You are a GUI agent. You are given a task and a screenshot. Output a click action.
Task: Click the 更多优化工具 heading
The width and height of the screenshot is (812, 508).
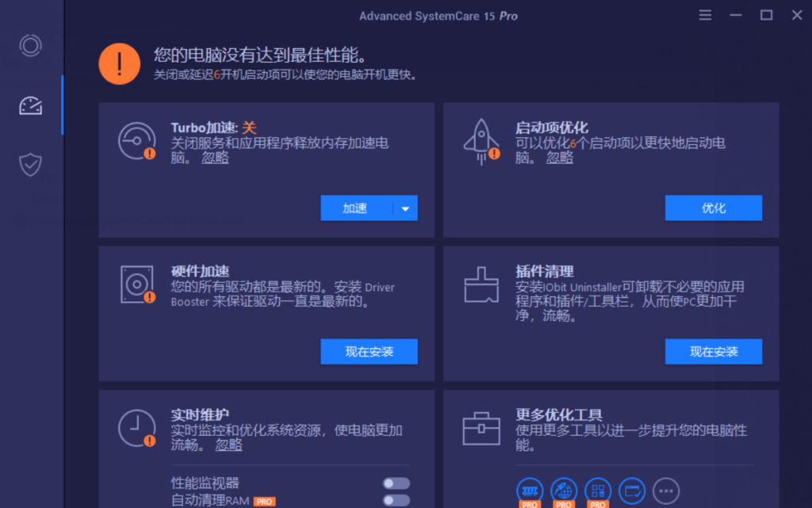click(x=559, y=415)
